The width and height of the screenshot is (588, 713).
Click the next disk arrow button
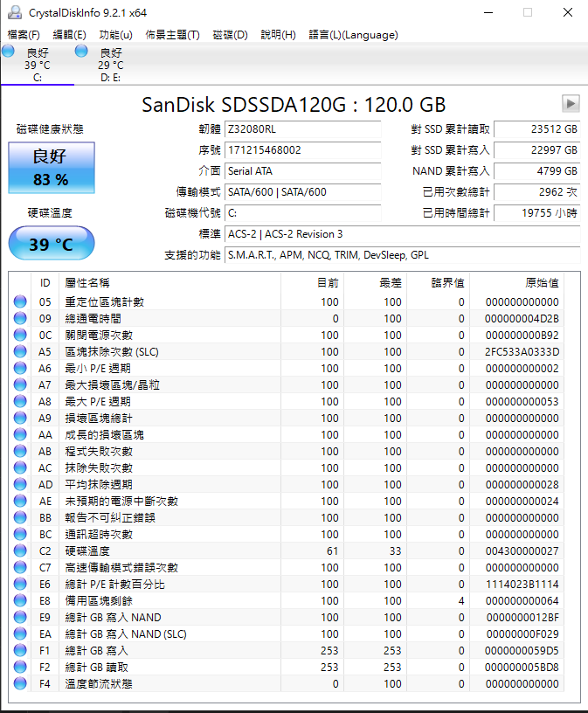pos(571,104)
